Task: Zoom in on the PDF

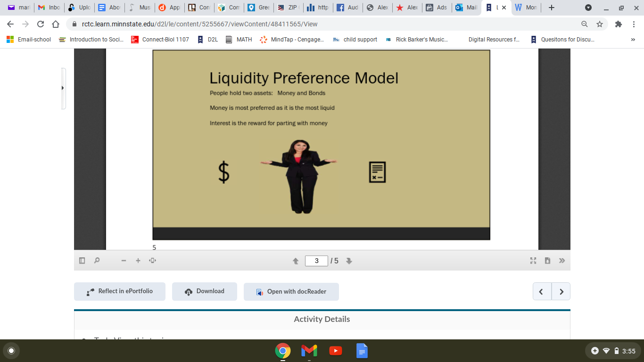Action: (x=138, y=260)
